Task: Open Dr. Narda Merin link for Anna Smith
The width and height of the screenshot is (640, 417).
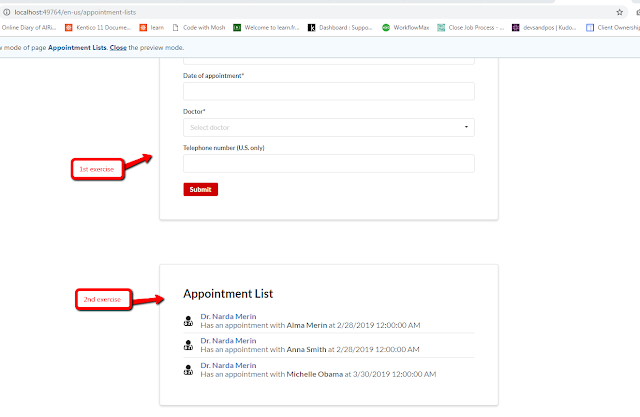Action: click(228, 340)
